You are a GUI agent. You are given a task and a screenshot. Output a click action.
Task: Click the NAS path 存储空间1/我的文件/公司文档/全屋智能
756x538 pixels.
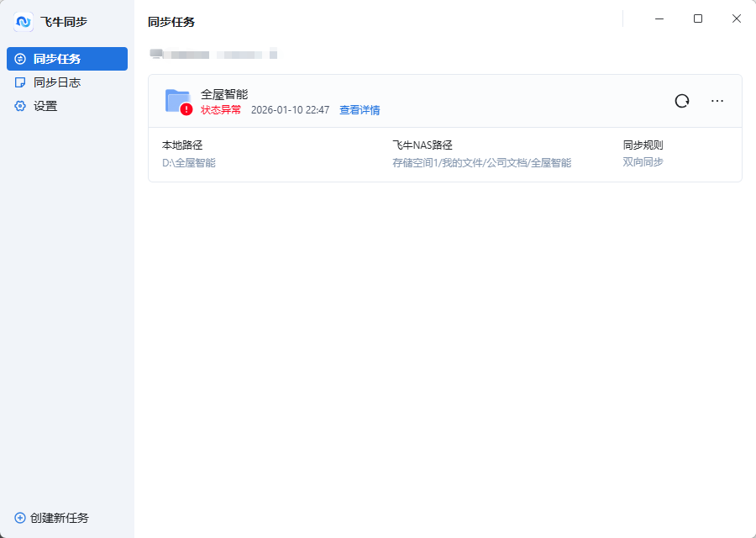pos(481,163)
